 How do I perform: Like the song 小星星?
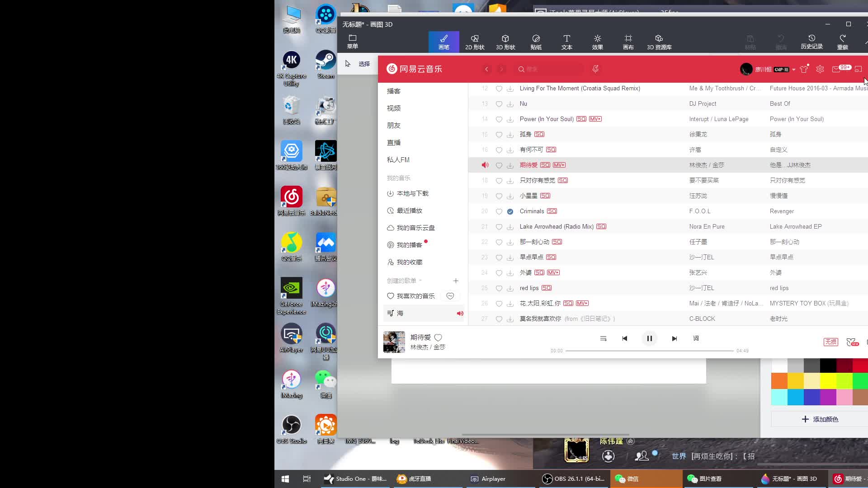(x=499, y=196)
